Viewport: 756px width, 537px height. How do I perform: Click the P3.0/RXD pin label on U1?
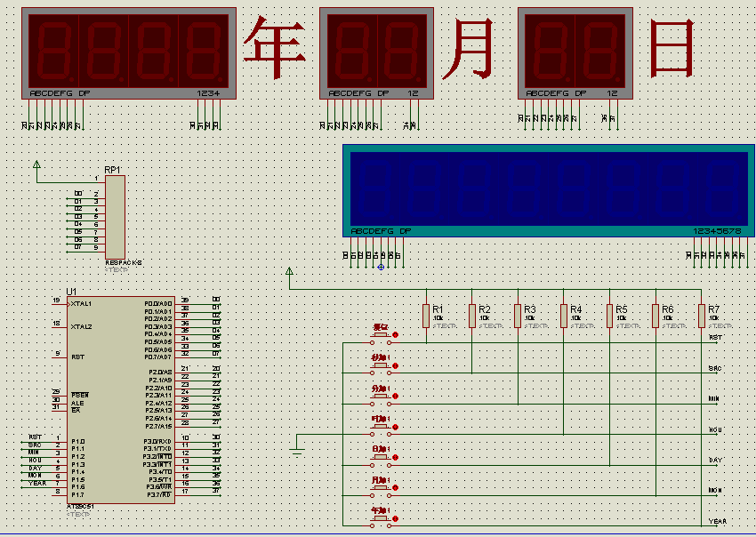(157, 441)
